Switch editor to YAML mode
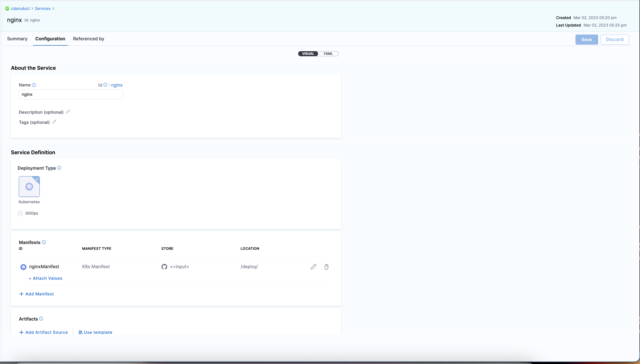This screenshot has width=640, height=364. 328,54
